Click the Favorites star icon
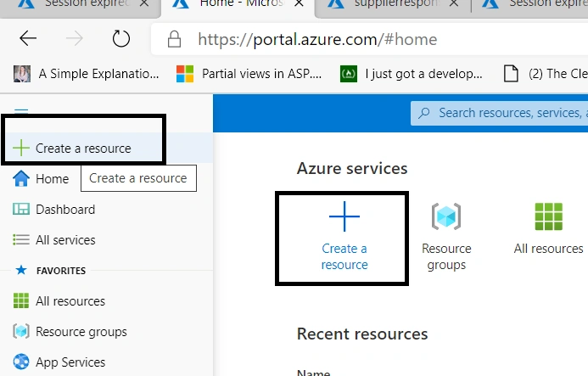Screen dimensions: 588x376 point(21,270)
